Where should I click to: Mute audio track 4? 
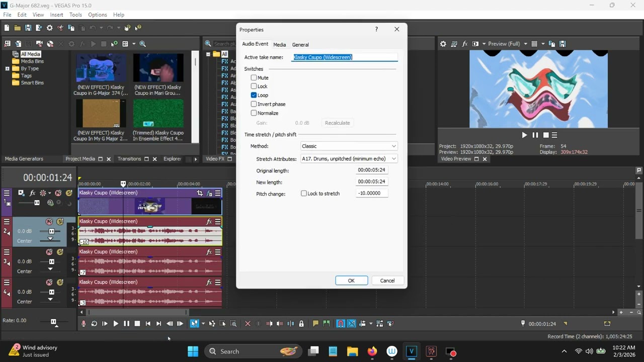(49, 283)
